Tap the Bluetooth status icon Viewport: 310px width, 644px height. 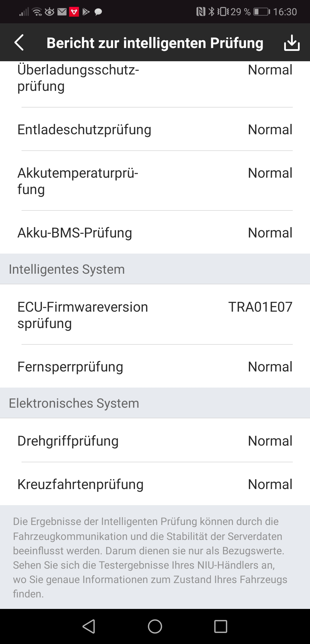point(212,12)
